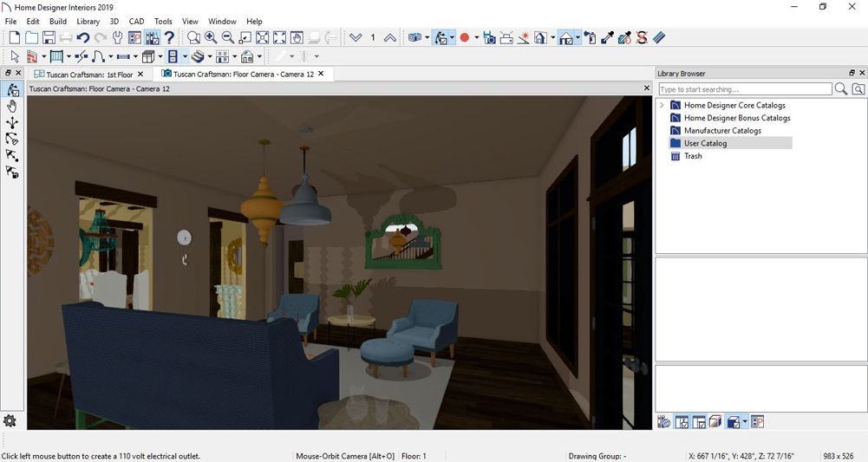
Task: Click the Active Defaults gear icon
Action: pos(10,421)
